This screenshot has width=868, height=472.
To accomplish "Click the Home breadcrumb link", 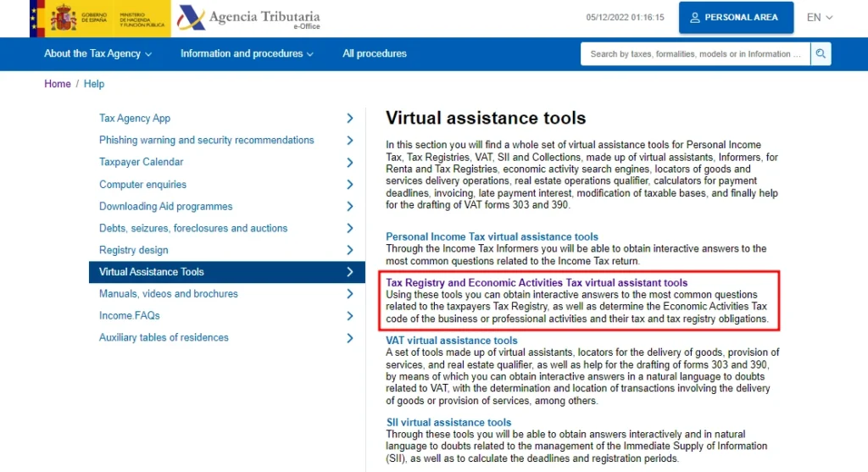I will [58, 84].
